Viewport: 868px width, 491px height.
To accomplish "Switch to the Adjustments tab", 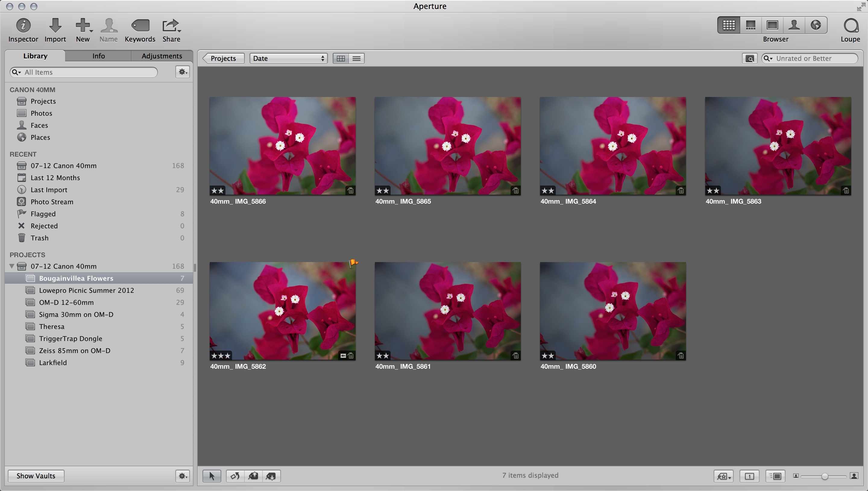I will click(x=162, y=56).
